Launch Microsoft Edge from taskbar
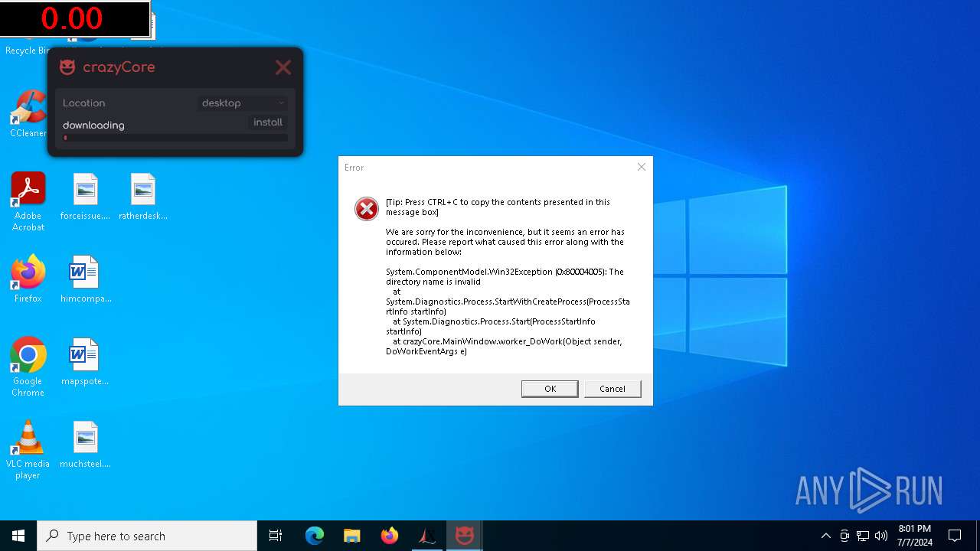The height and width of the screenshot is (551, 980). [315, 536]
